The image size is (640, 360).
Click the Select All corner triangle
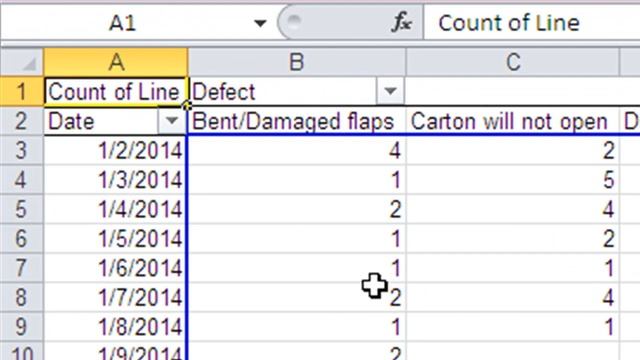tap(22, 62)
